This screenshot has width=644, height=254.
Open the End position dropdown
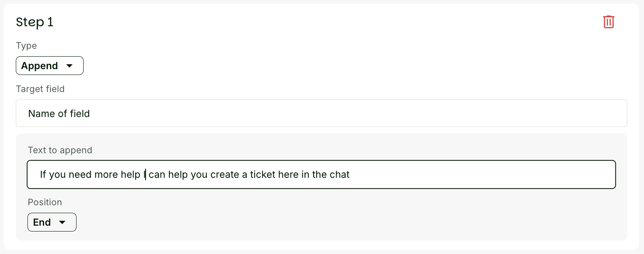coord(52,222)
